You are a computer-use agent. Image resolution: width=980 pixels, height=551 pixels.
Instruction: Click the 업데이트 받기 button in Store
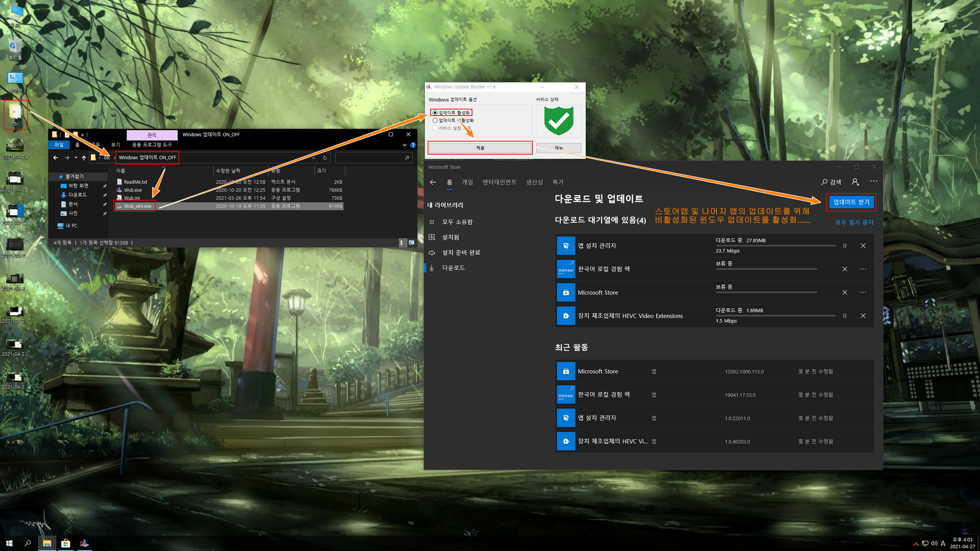pyautogui.click(x=851, y=202)
